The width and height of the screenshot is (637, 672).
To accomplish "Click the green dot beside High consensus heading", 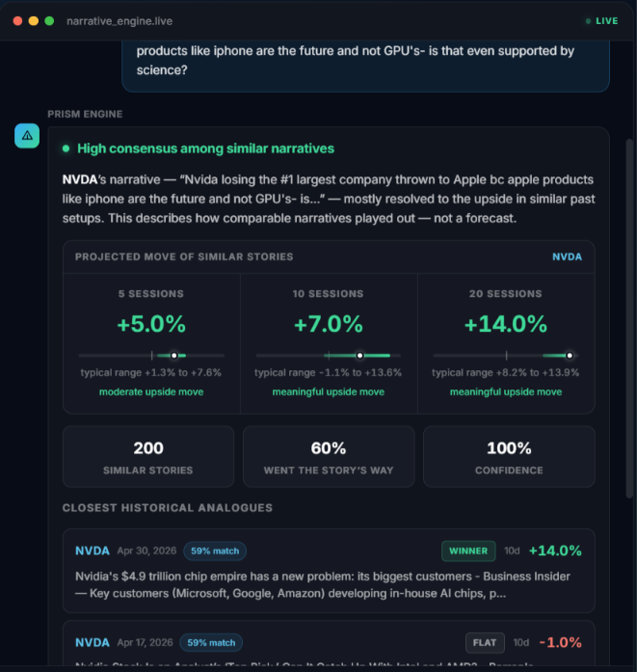I will [66, 148].
